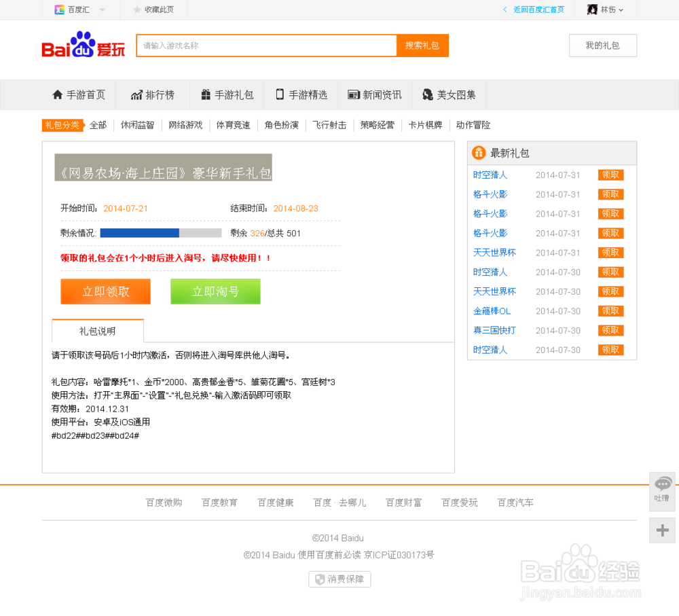Claim 天天世界杯 gift dated 2014-07-31

(x=610, y=253)
